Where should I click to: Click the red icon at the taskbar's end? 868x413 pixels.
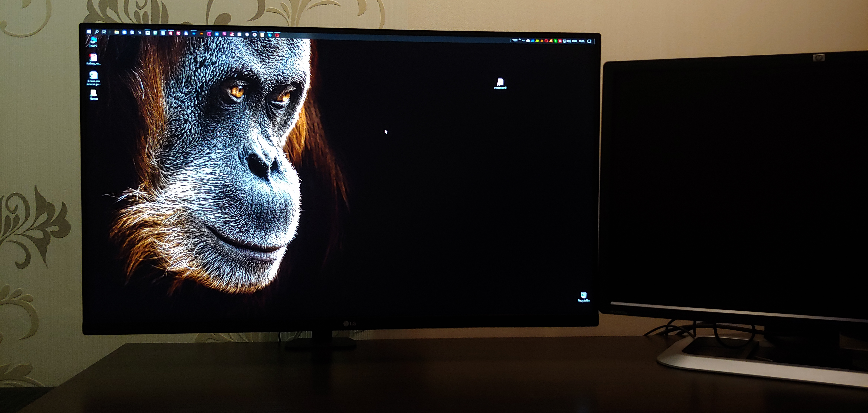pyautogui.click(x=277, y=35)
